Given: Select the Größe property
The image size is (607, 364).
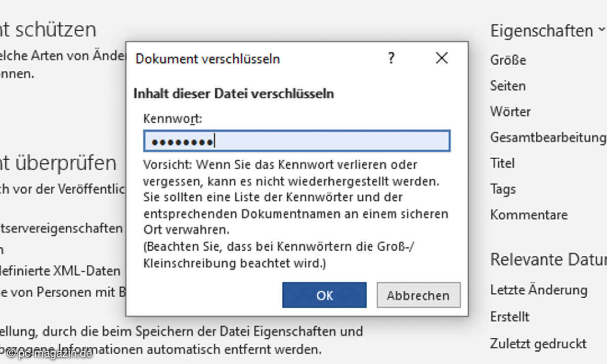Looking at the screenshot, I should pyautogui.click(x=508, y=60).
